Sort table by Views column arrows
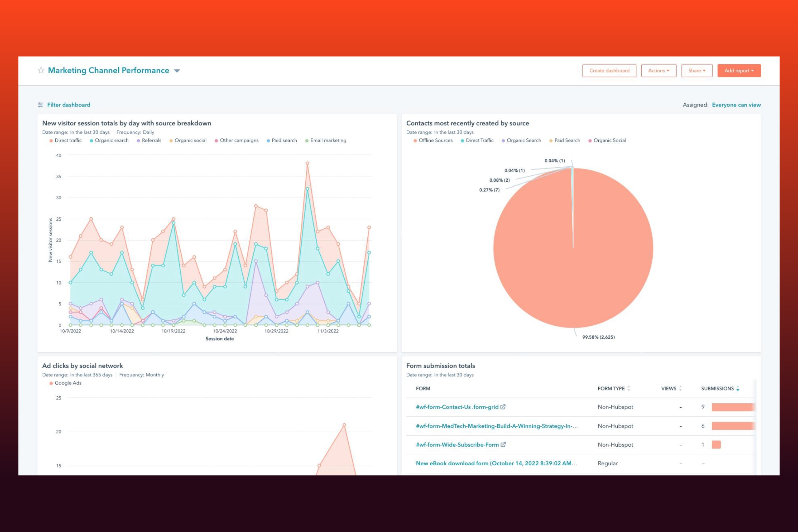Image resolution: width=798 pixels, height=532 pixels. click(x=680, y=388)
